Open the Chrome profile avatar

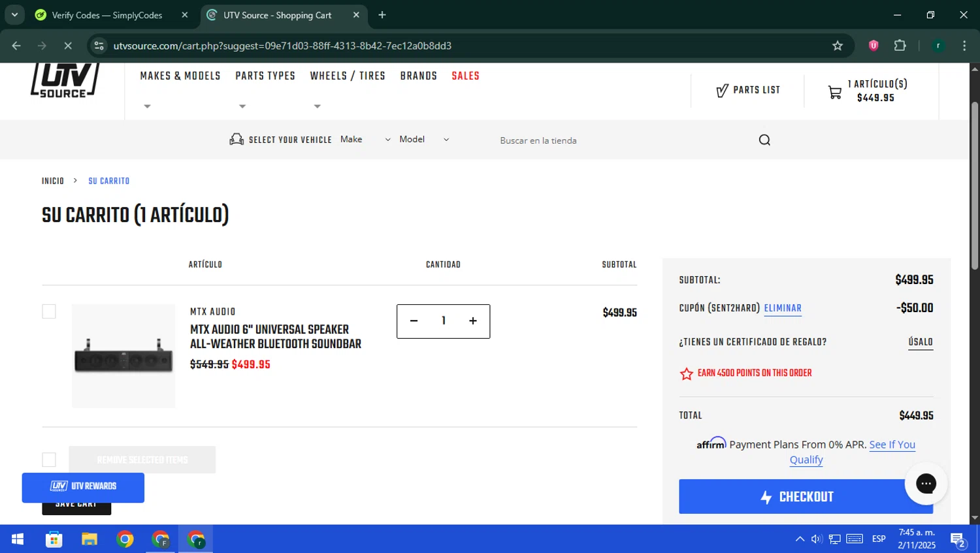tap(938, 46)
